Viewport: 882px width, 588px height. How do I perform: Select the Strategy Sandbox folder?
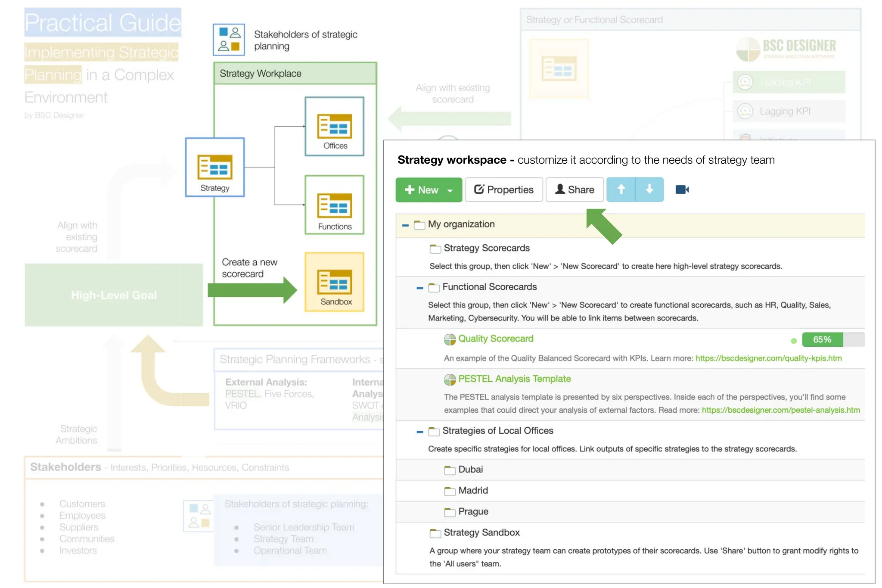click(481, 533)
